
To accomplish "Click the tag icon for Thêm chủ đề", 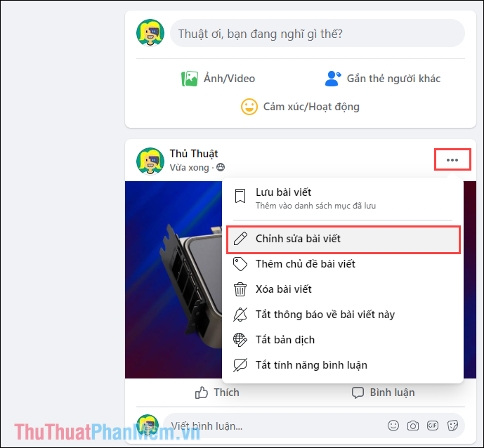I will (x=240, y=264).
